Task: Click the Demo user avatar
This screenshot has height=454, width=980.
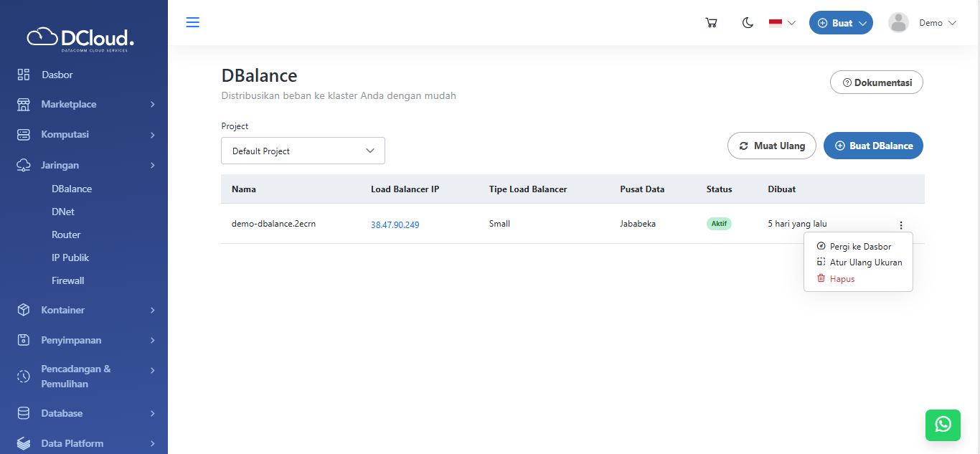Action: tap(898, 23)
